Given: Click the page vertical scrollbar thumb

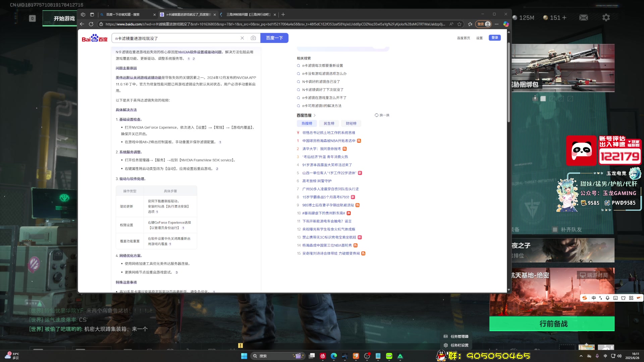Looking at the screenshot, I should (508, 82).
